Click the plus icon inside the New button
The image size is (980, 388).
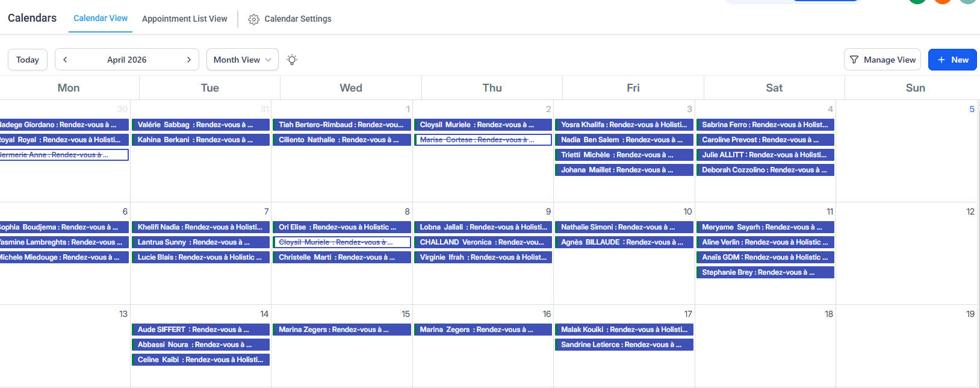941,60
